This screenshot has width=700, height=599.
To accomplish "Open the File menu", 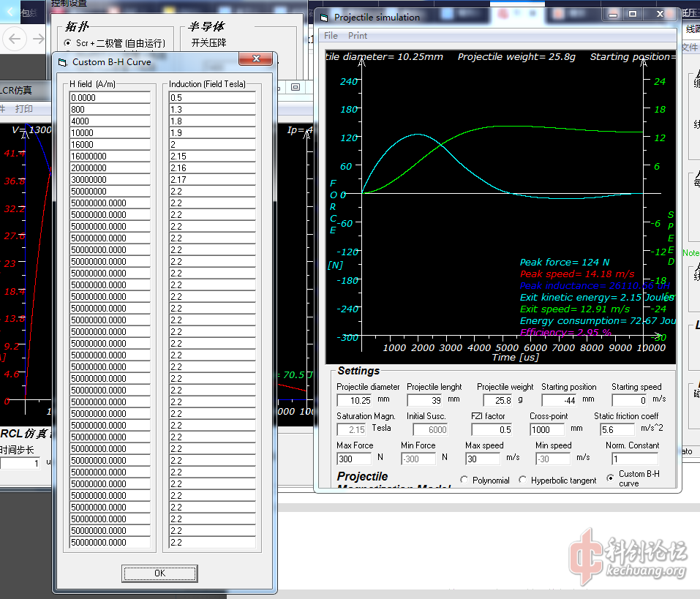I will [331, 36].
